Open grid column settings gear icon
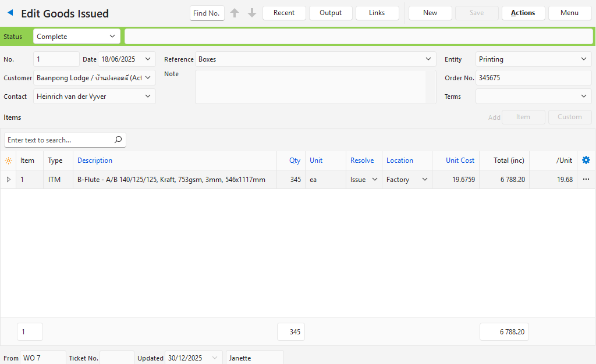The height and width of the screenshot is (364, 596). point(586,160)
